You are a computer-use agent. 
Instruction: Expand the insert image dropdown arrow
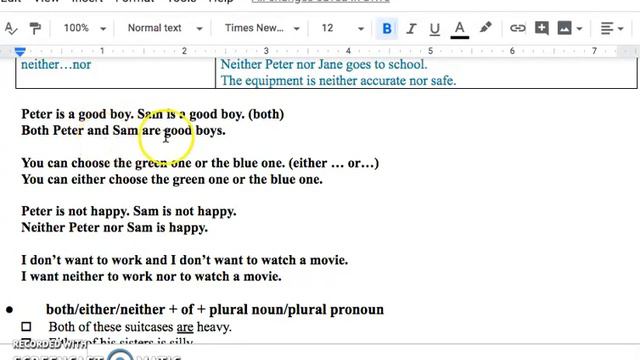579,29
